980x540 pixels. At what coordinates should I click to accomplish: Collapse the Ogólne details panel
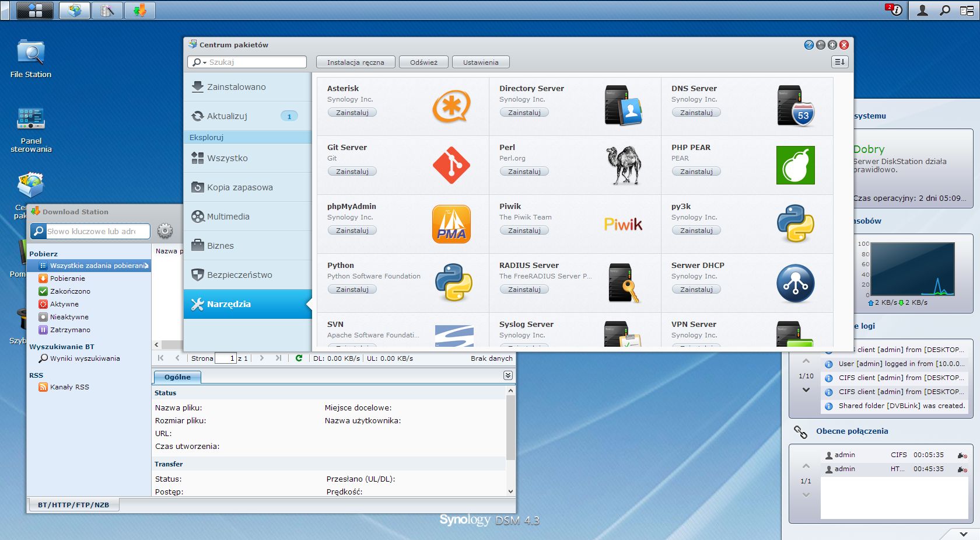pyautogui.click(x=508, y=376)
